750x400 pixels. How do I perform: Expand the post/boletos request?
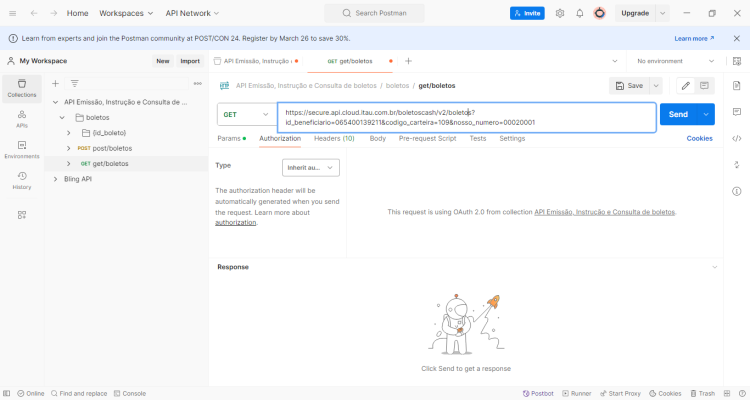tap(69, 148)
